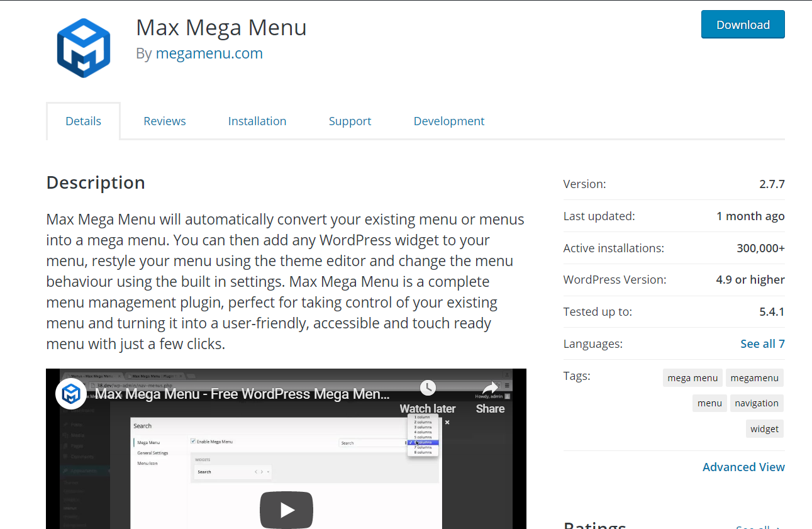Click the Max Mega Menu page title
Screen dimensions: 812x529
tap(221, 27)
